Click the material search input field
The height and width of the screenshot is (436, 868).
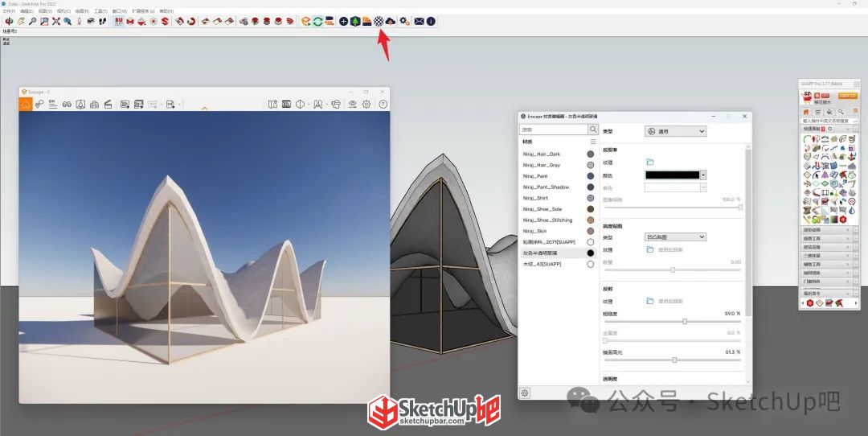[x=554, y=129]
